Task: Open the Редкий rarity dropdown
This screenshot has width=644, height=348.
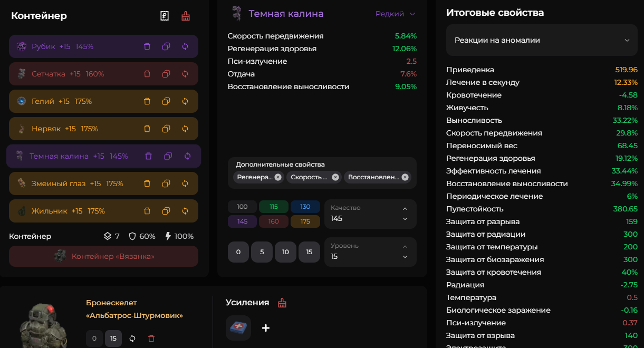Action: pyautogui.click(x=396, y=14)
